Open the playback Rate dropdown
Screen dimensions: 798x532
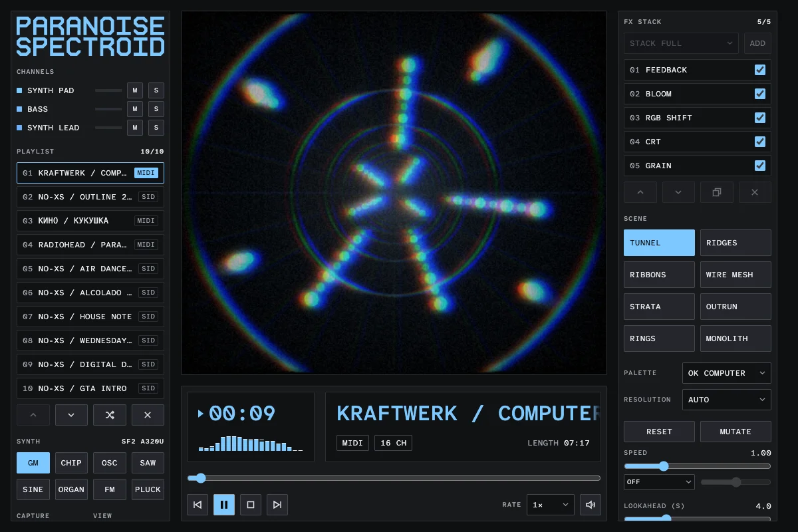click(551, 505)
